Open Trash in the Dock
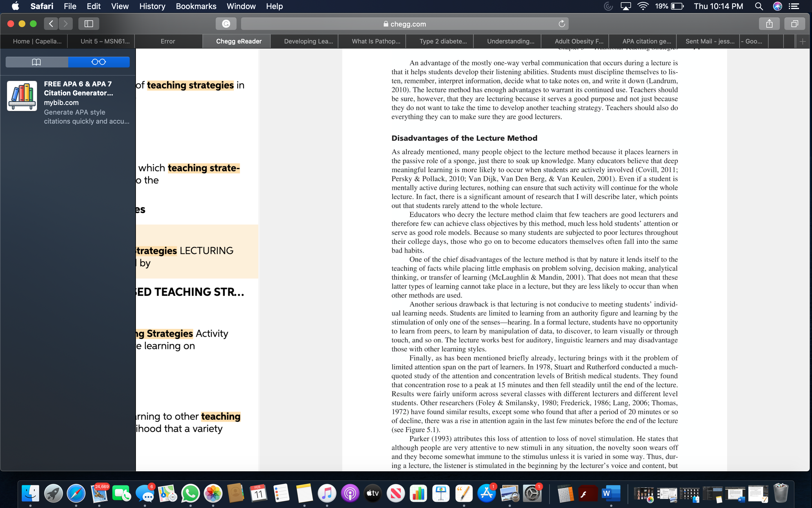 coord(780,493)
